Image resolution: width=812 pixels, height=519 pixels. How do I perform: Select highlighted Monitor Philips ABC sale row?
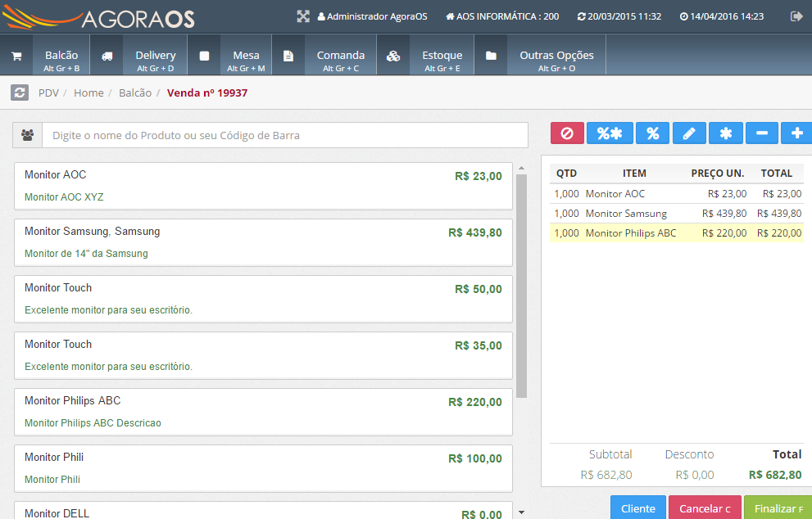tap(677, 232)
